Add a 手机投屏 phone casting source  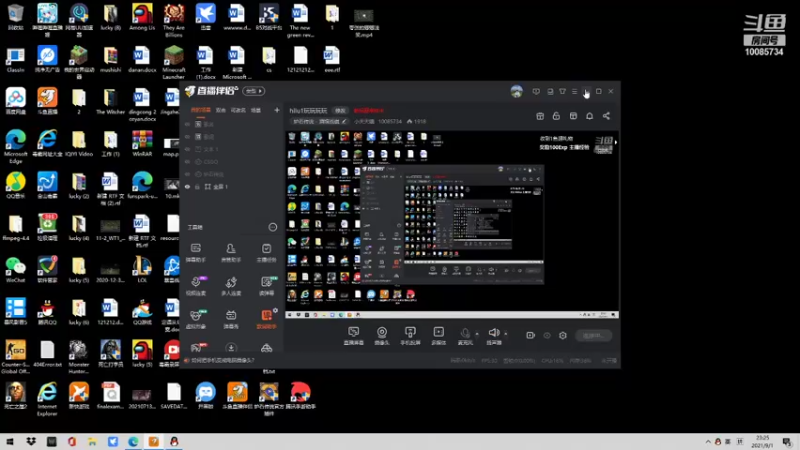410,336
